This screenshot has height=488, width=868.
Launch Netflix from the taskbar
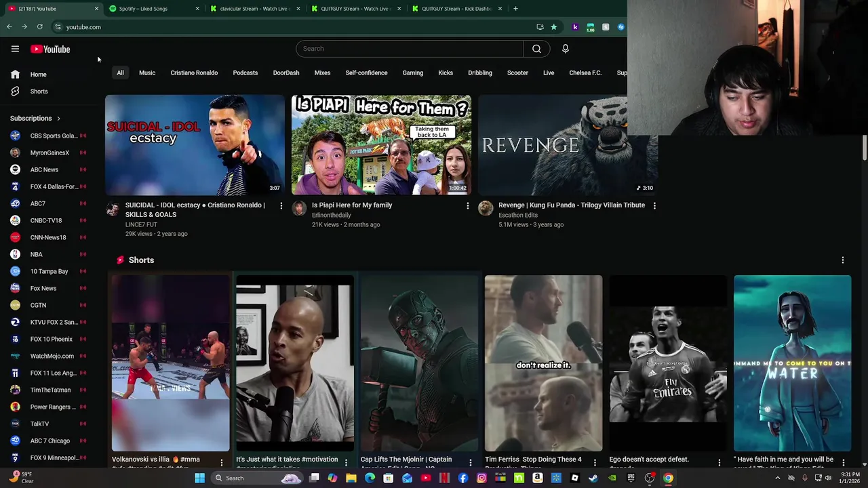pos(444,478)
